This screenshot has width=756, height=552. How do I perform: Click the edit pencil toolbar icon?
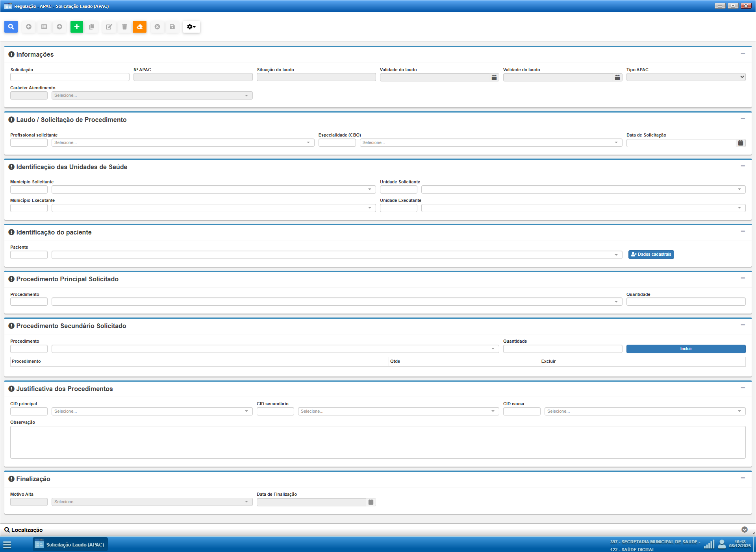(x=109, y=27)
